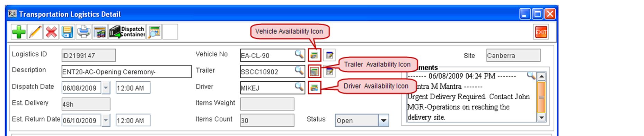Click the red EXIT button

point(541,33)
